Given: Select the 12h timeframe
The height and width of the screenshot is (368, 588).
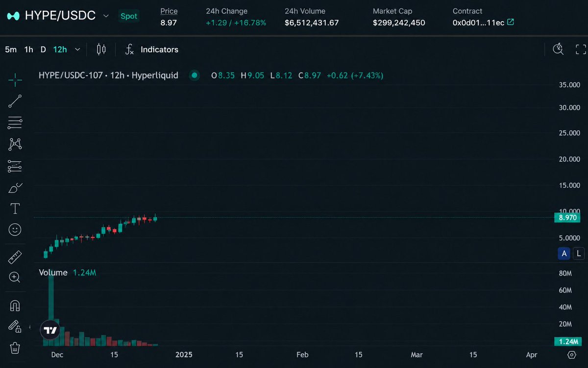Looking at the screenshot, I should coord(60,49).
